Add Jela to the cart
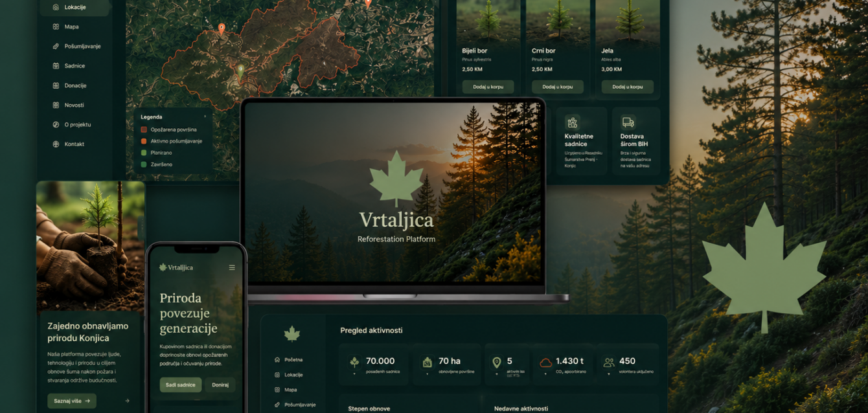Viewport: 868px width, 413px height. (x=627, y=87)
